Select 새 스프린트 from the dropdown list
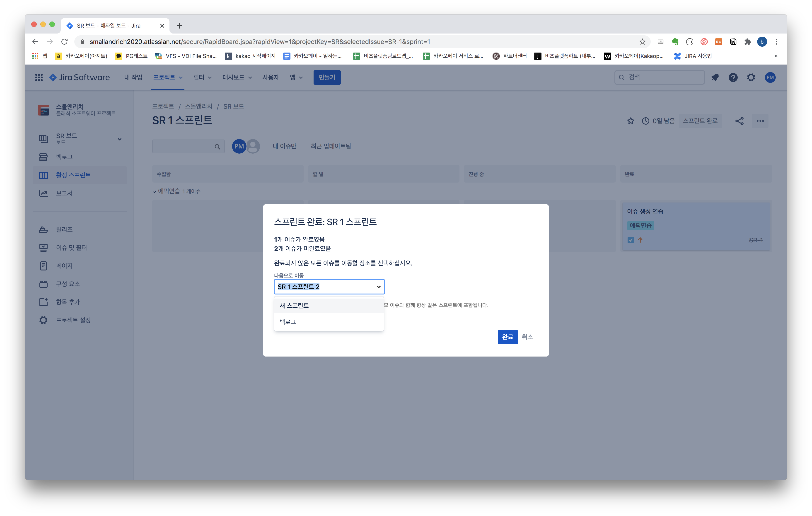 (x=294, y=306)
